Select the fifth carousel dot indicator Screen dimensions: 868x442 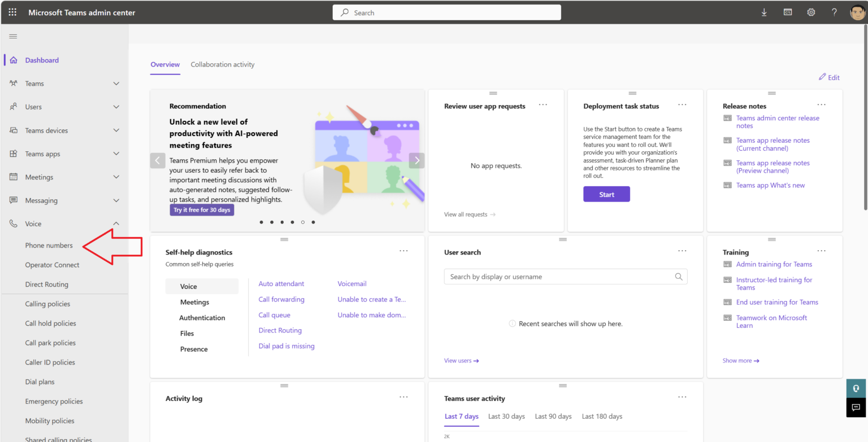click(x=303, y=222)
